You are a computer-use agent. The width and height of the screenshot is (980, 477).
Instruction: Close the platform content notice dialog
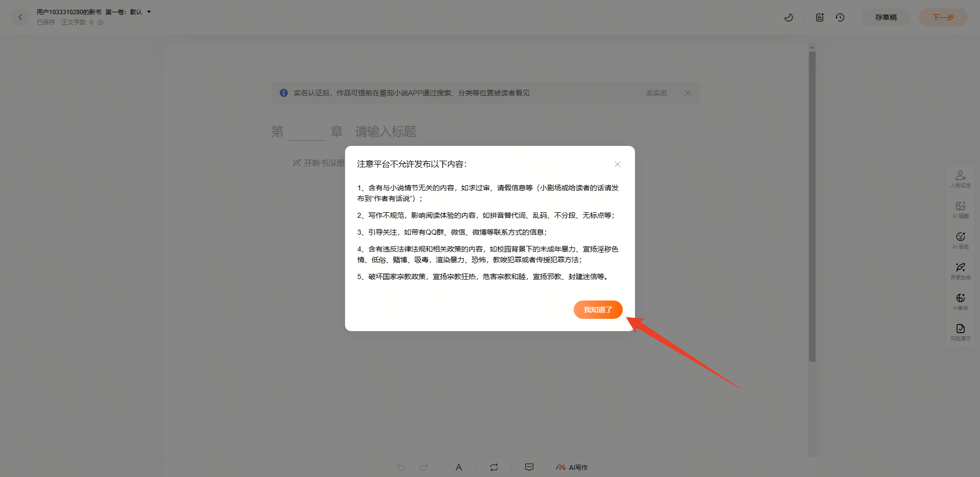click(618, 164)
